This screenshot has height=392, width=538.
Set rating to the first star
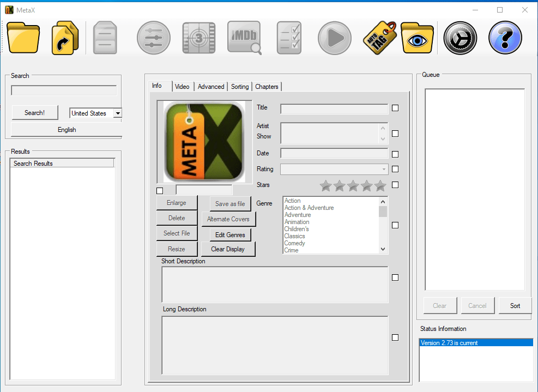coord(325,186)
